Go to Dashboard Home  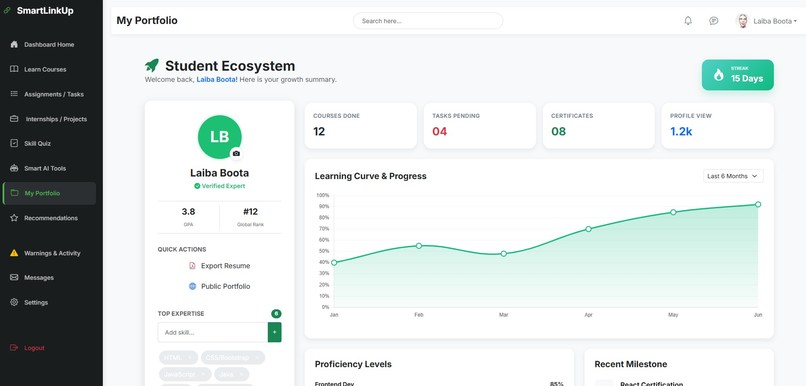coord(49,45)
